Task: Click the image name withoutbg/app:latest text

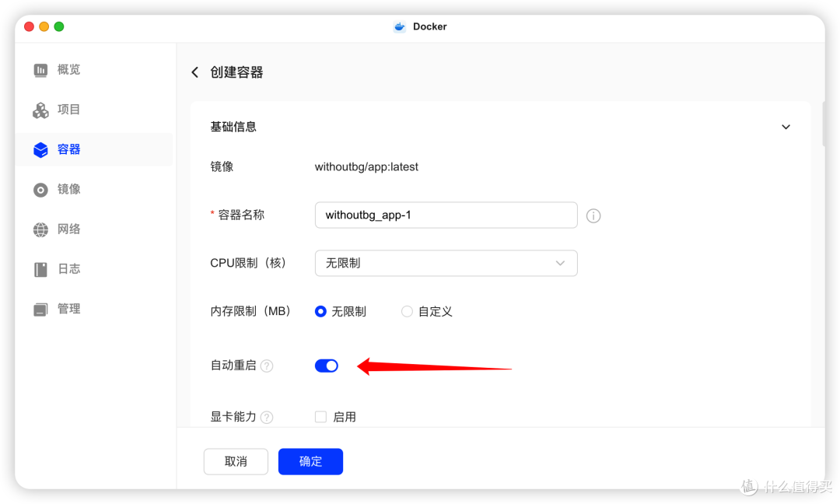Action: pos(366,167)
